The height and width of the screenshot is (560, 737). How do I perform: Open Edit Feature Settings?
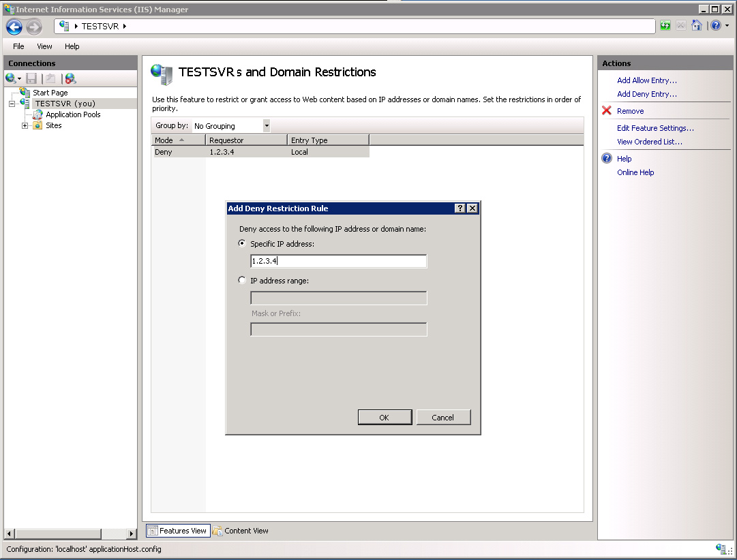[x=655, y=128]
